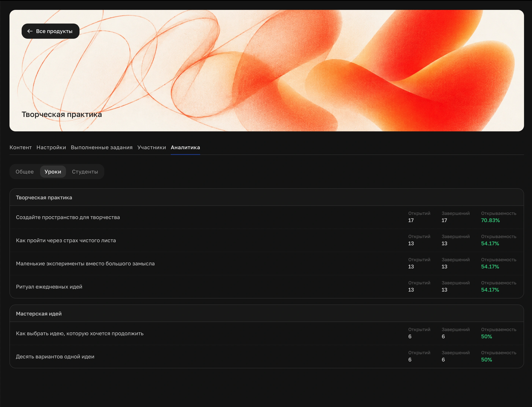Open the Контент tab
Viewport: 532px width, 407px height.
20,147
